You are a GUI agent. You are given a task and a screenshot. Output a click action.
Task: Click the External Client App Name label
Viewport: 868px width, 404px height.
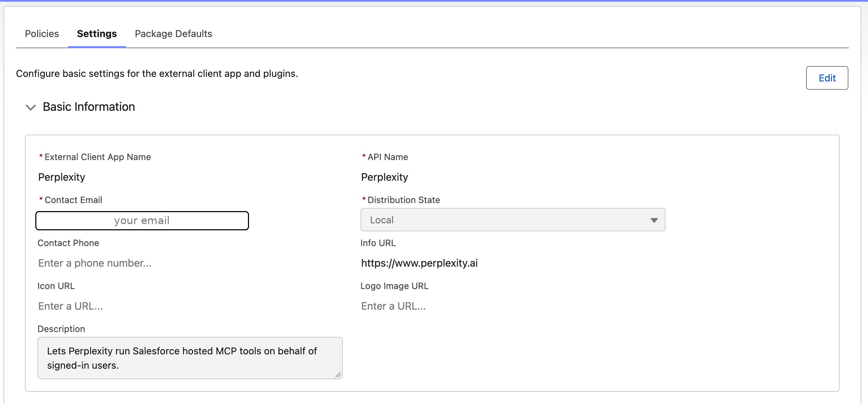click(x=98, y=157)
